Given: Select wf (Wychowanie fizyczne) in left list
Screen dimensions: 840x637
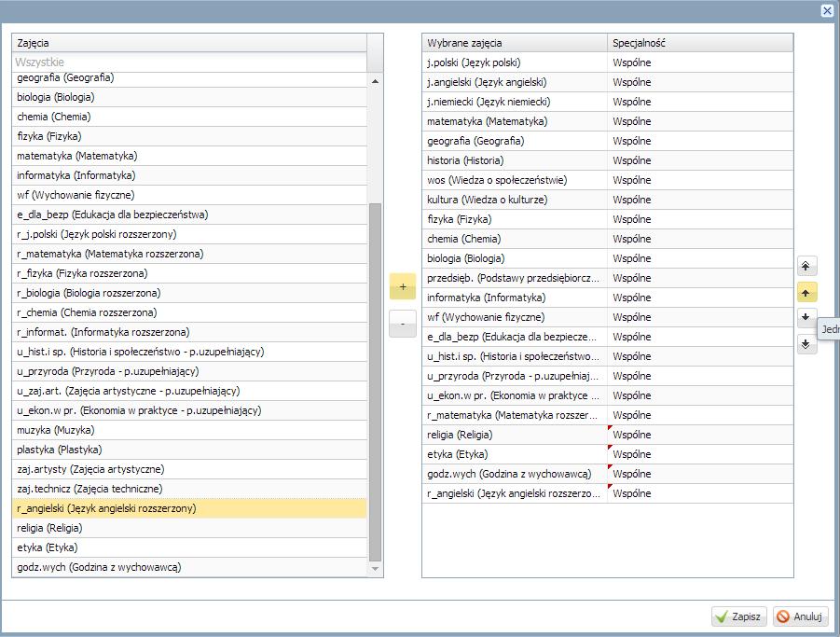Looking at the screenshot, I should click(x=189, y=195).
